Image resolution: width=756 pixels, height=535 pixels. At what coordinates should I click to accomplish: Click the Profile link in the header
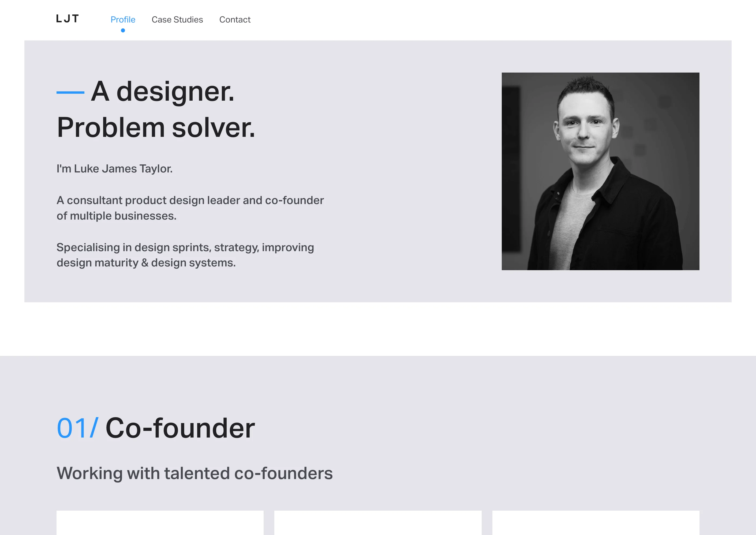[x=123, y=20]
